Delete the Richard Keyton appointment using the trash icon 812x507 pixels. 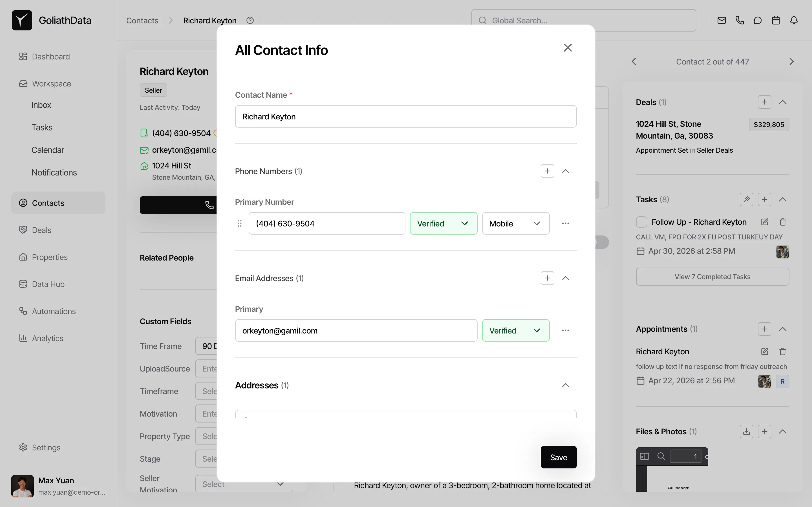(x=782, y=352)
